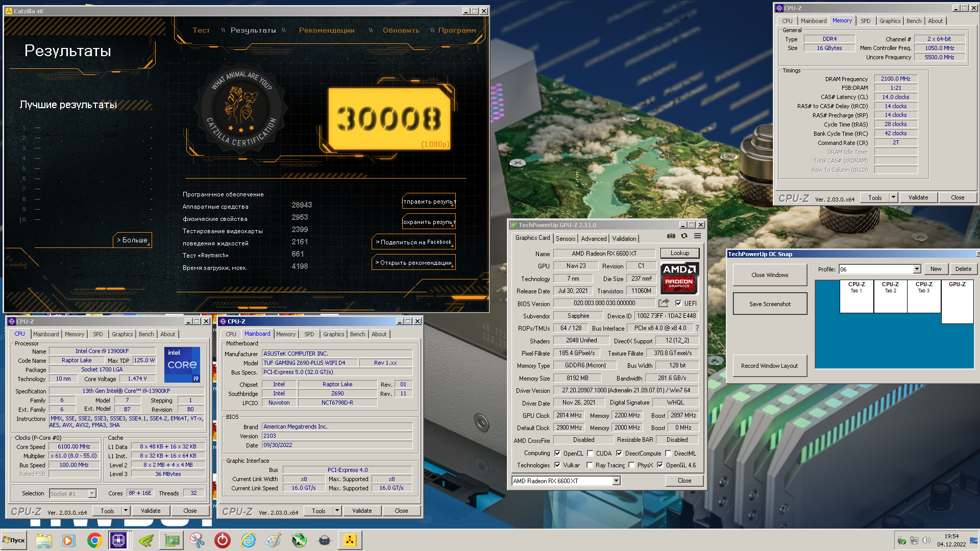
Task: Toggle the CUDA checkbox
Action: click(590, 453)
